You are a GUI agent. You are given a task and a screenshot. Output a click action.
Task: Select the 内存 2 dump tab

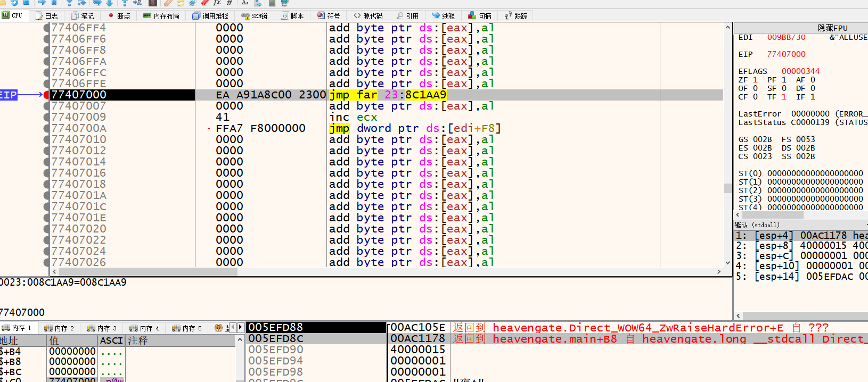tap(59, 328)
